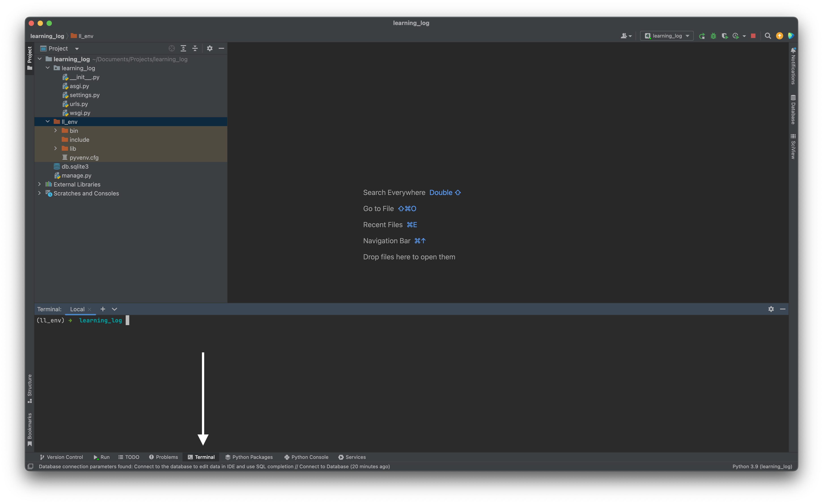
Task: Expand External Libraries node
Action: tap(40, 184)
